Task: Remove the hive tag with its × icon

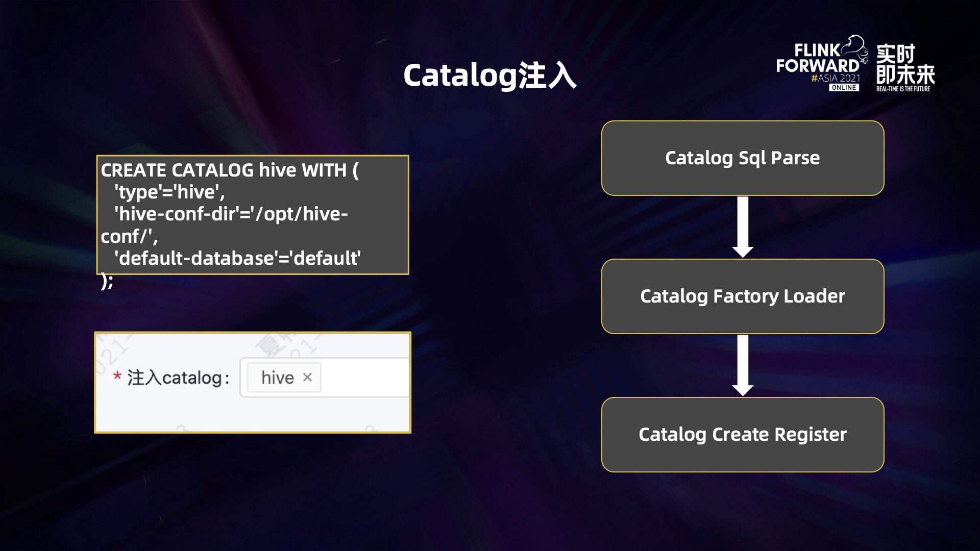Action: pos(307,378)
